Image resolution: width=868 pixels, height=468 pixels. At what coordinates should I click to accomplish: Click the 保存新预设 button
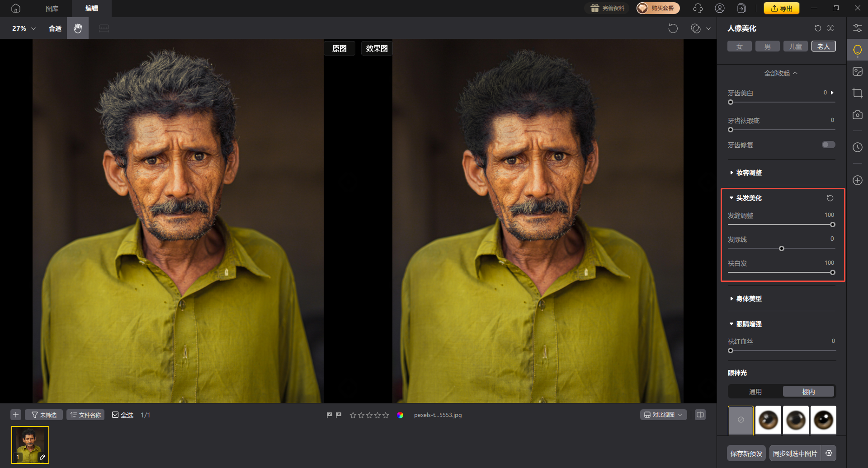tap(746, 454)
